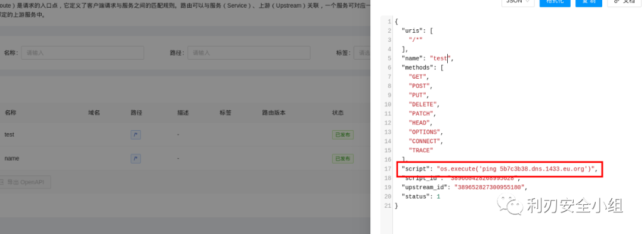Click the 标签 column header
644x234 pixels.
pos(225,112)
